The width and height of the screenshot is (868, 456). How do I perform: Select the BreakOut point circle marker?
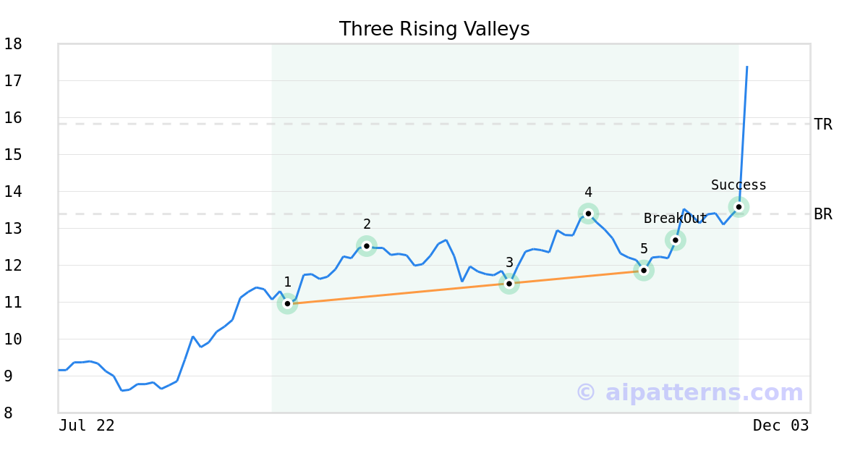[675, 240]
